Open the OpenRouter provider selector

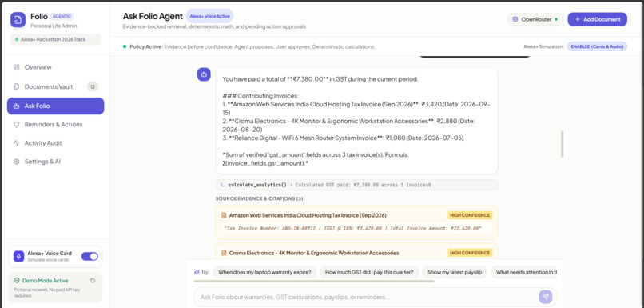coord(535,19)
